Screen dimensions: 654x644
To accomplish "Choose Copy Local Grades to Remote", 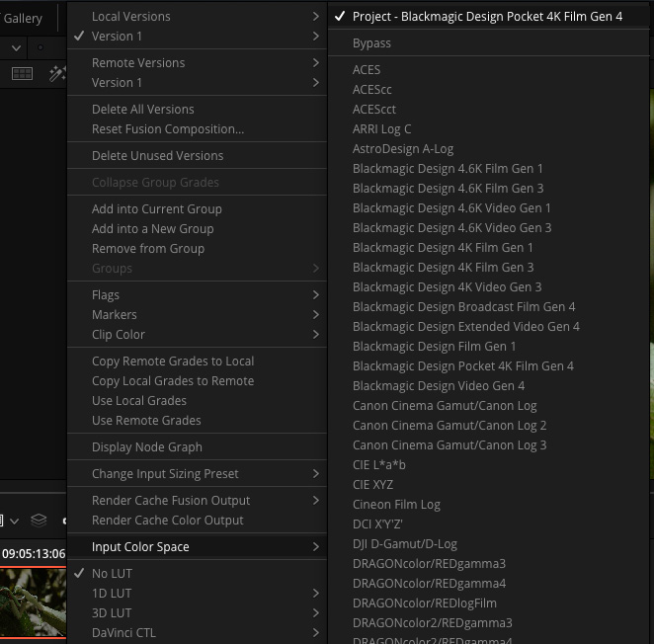I will [197, 381].
